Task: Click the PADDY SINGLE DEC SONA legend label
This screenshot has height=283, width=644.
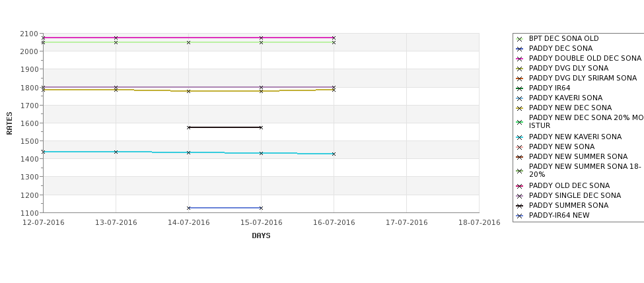Action: (x=575, y=196)
